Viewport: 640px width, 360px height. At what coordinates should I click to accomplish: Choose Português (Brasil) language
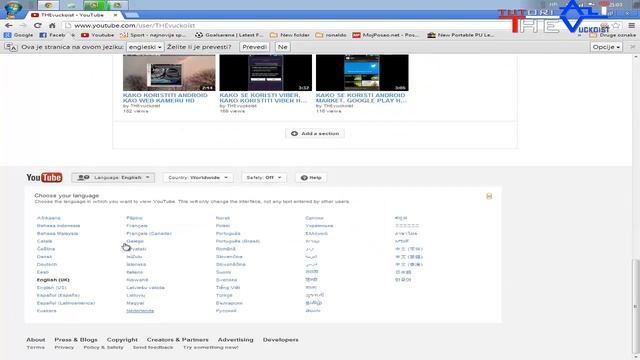click(x=238, y=241)
